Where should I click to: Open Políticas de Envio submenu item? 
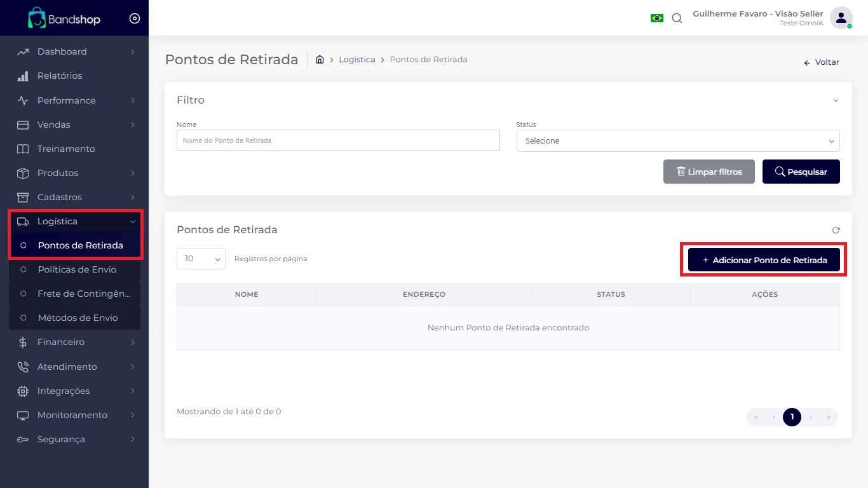(x=77, y=269)
